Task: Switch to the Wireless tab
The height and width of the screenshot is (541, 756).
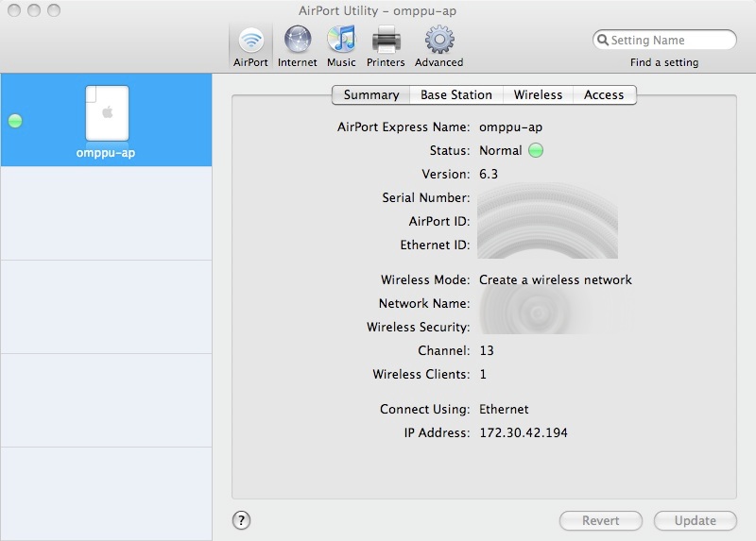Action: click(538, 95)
